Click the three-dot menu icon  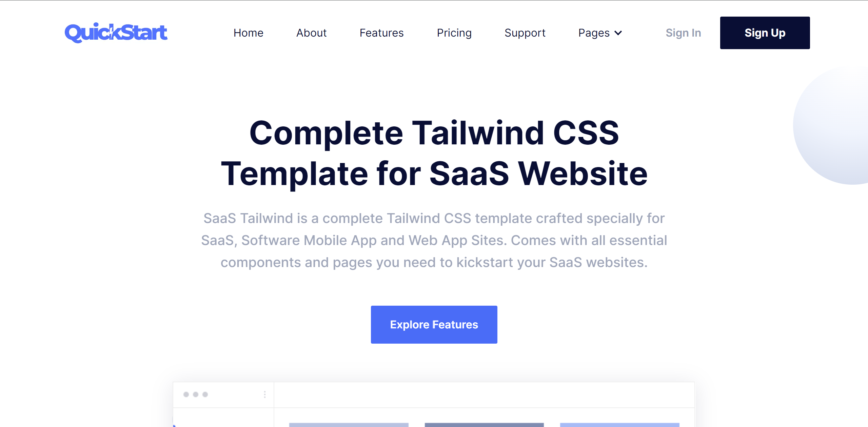coord(264,394)
